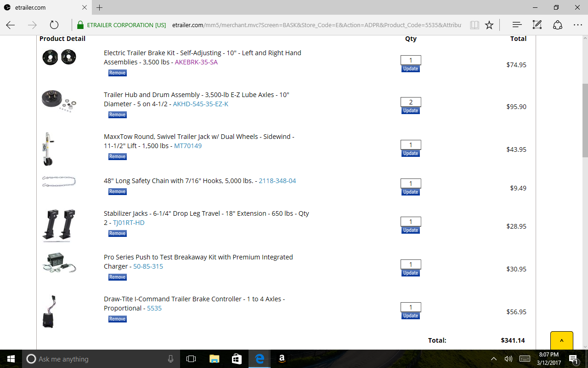Remove the MaxxTow Trailer Jack
The image size is (588, 368).
[x=117, y=156]
